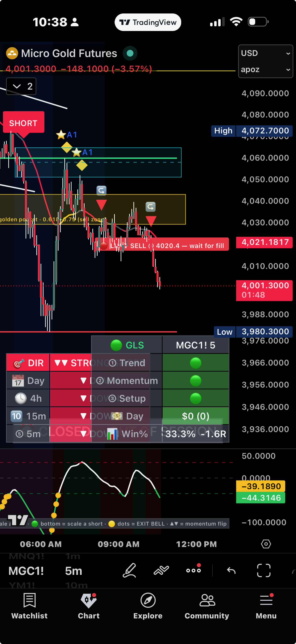Tap the 4h clock row
Image resolution: width=296 pixels, height=644 pixels.
click(x=28, y=398)
